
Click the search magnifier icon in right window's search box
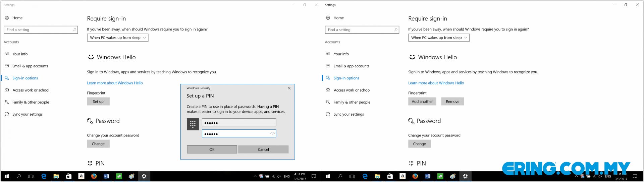(x=396, y=30)
